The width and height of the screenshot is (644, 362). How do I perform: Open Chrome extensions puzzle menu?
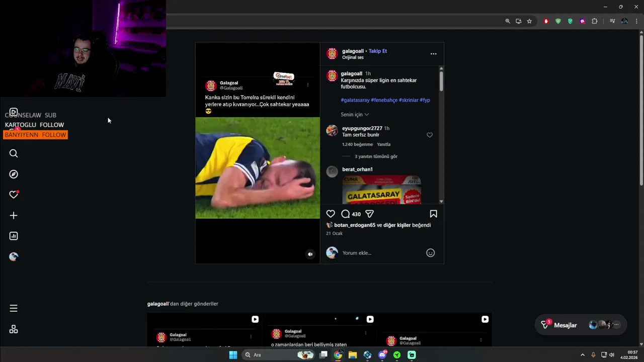[594, 21]
